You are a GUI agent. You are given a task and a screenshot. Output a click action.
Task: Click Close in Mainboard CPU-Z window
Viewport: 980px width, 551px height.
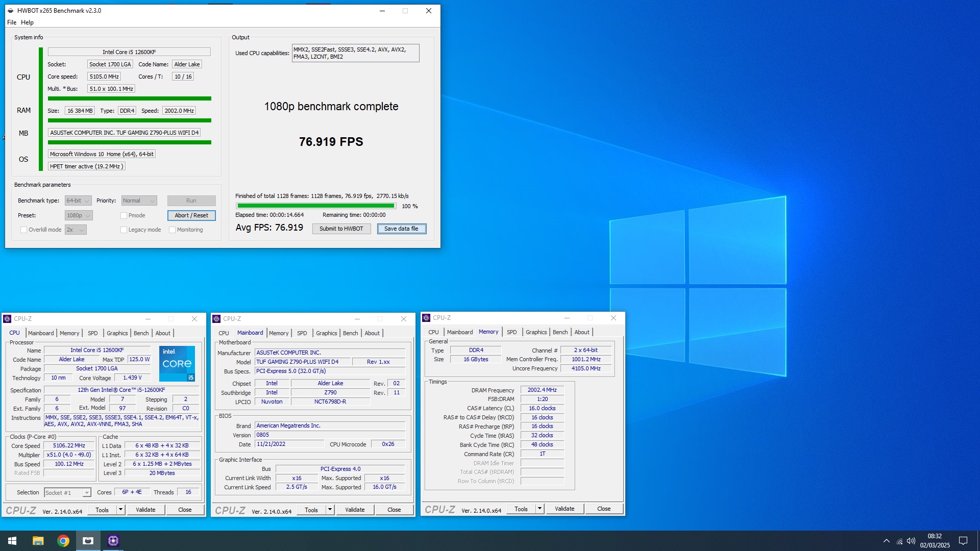394,510
